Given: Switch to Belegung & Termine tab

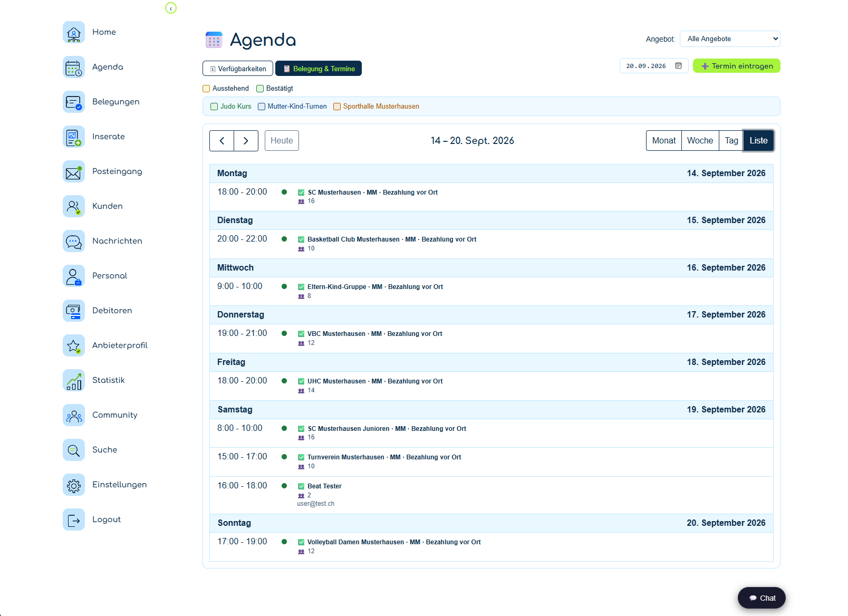Looking at the screenshot, I should [x=319, y=69].
